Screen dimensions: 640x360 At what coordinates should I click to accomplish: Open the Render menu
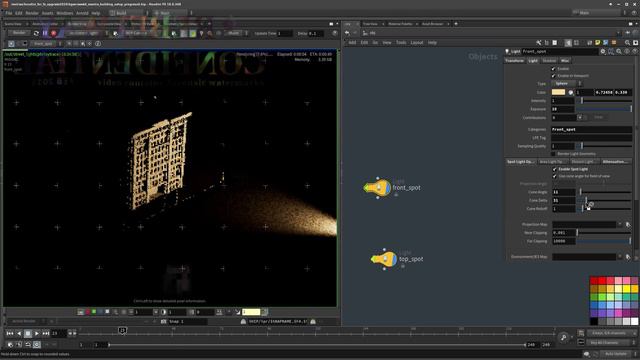pos(32,13)
